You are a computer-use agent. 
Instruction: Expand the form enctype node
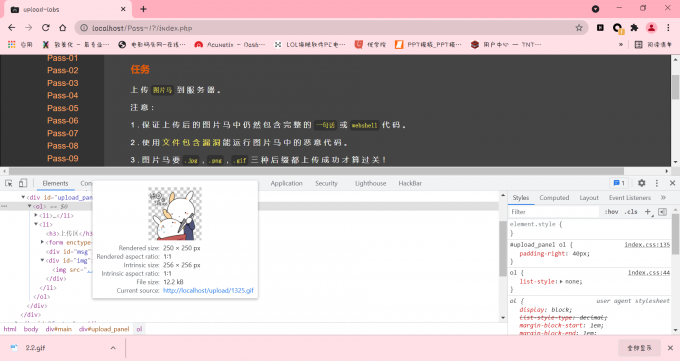point(42,242)
